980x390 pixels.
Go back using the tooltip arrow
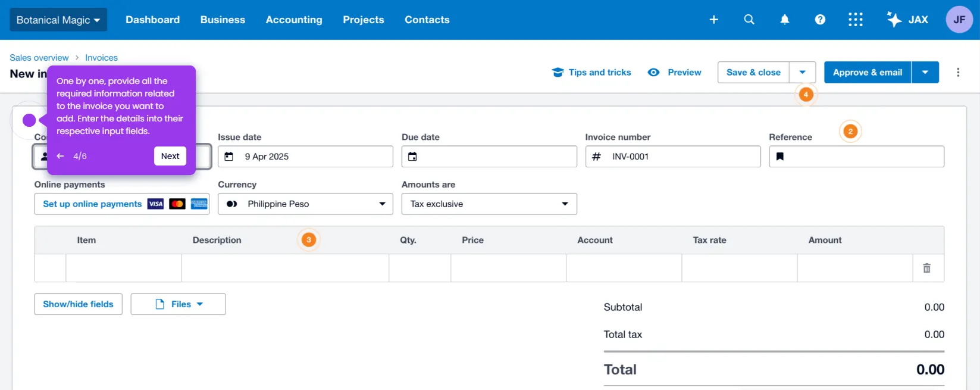(x=60, y=156)
